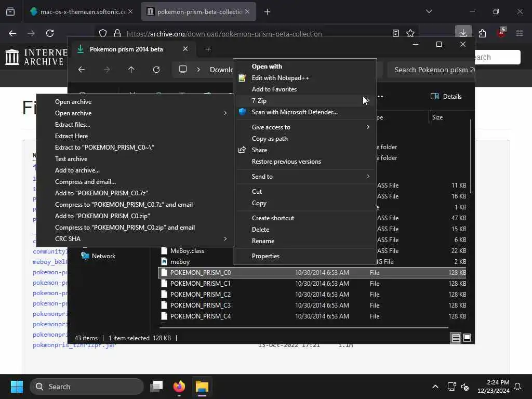Select Edit with Notepad++
The image size is (532, 399).
305,78
